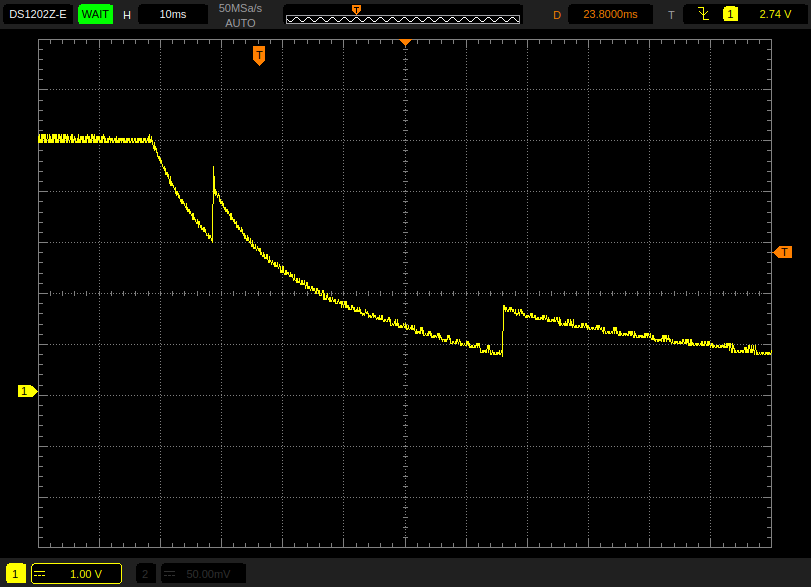The image size is (811, 587).
Task: Click channel 2 coupling icon
Action: [x=170, y=574]
